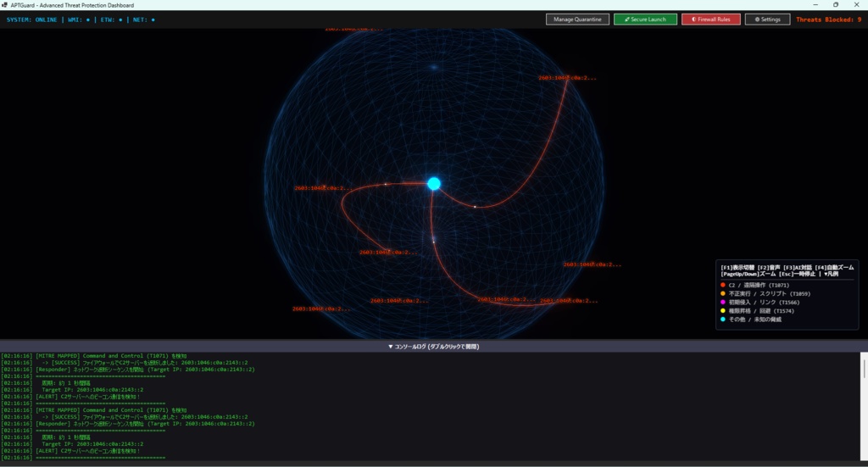Collapse the legend via ▼凡例 toggle

tap(831, 274)
